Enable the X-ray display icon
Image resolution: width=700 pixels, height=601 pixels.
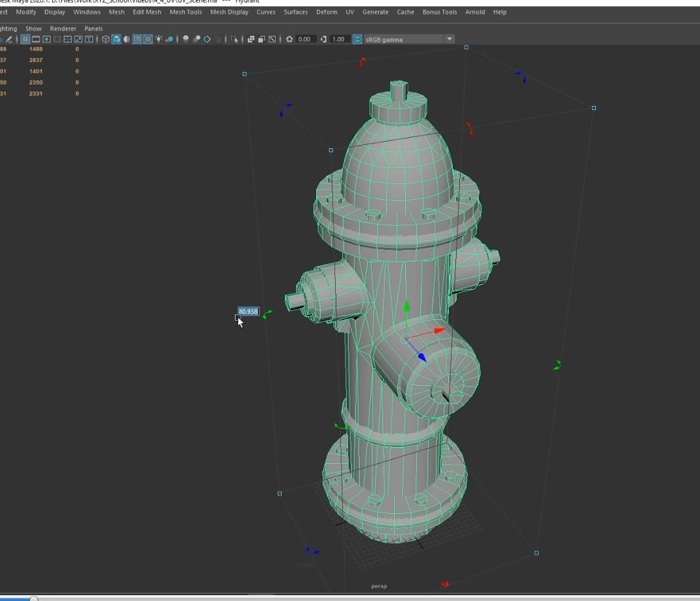(251, 39)
